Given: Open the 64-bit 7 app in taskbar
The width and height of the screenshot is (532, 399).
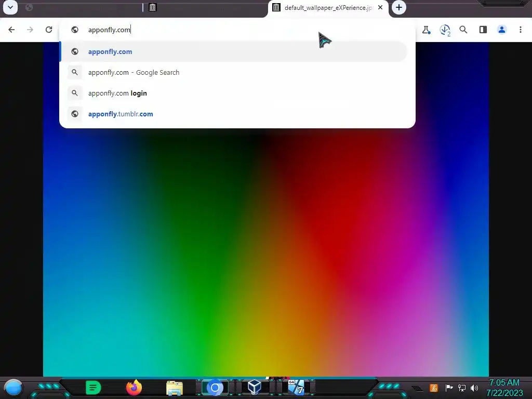Looking at the screenshot, I should (296, 388).
